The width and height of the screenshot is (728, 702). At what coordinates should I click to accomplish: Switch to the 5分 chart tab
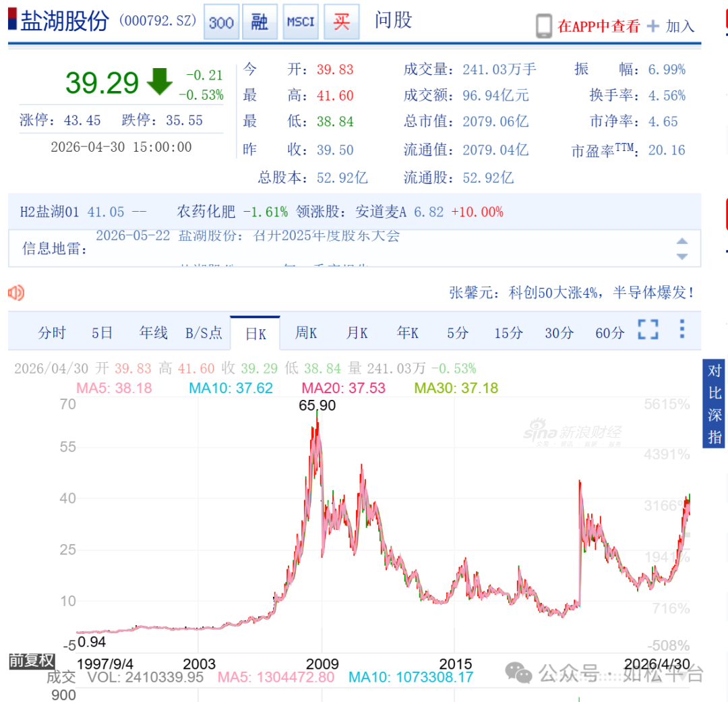458,332
